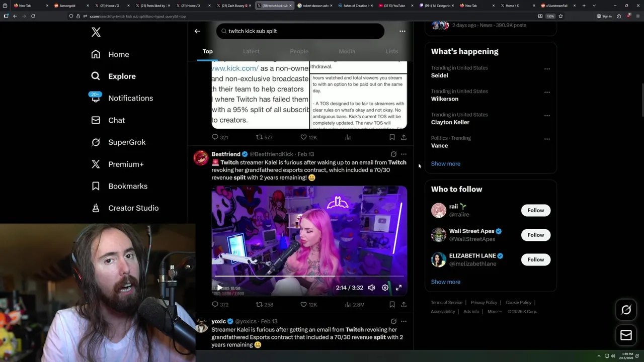
Task: Open more options on the Bestfriend post
Action: click(404, 154)
